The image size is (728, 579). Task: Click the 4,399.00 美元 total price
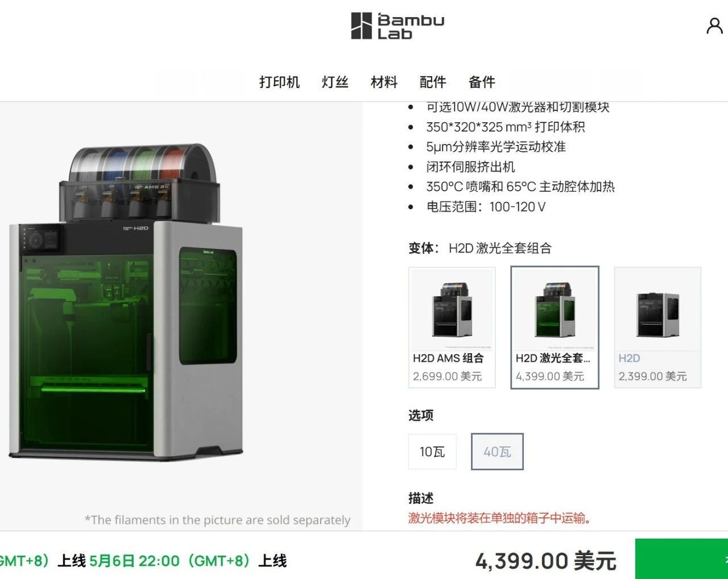pos(546,561)
